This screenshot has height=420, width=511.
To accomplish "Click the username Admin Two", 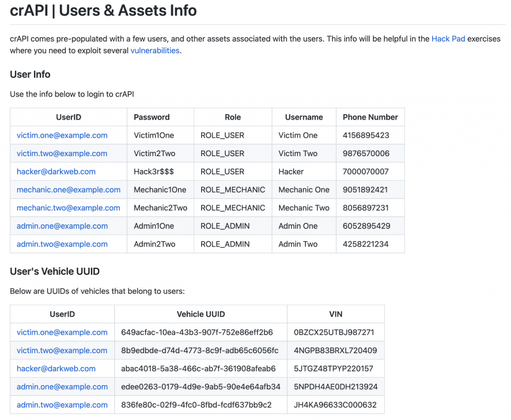I will click(298, 244).
